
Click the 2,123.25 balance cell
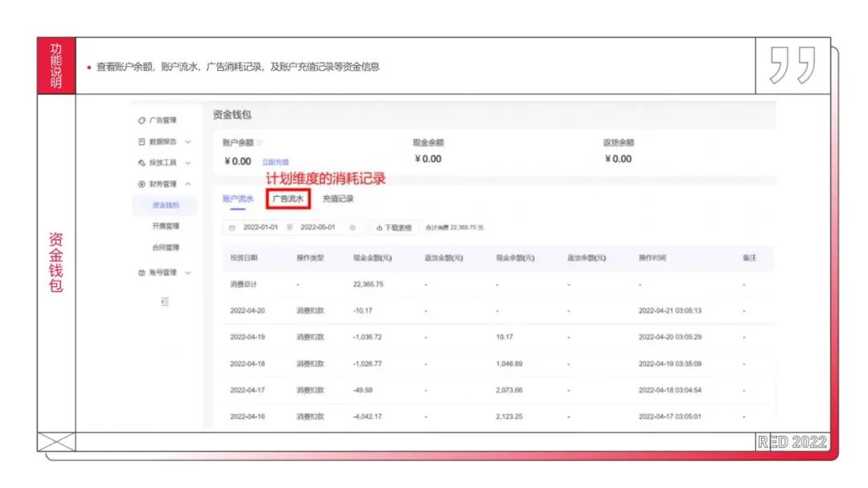[510, 416]
